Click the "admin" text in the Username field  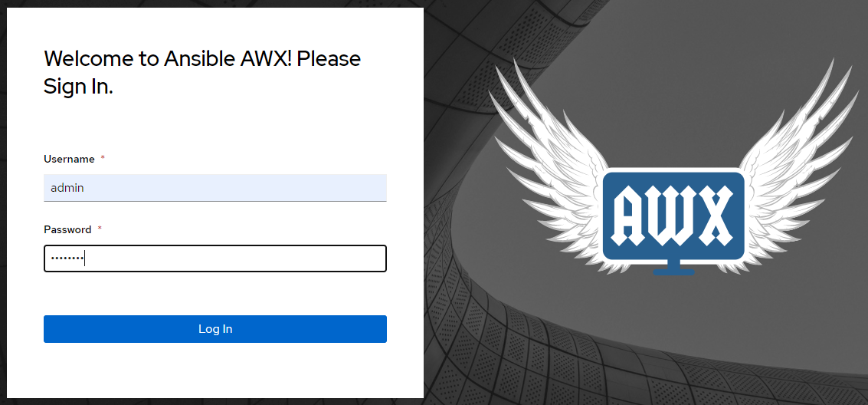[x=67, y=188]
